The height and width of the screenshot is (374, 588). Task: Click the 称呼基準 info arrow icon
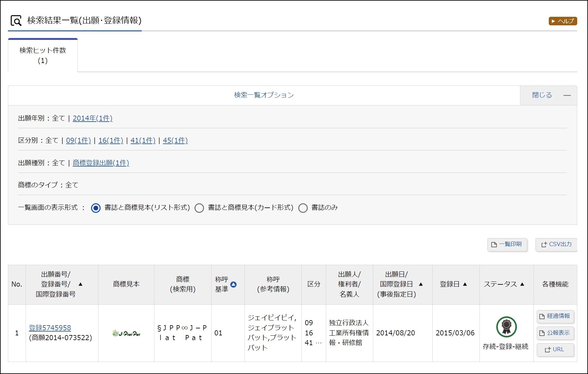point(233,284)
